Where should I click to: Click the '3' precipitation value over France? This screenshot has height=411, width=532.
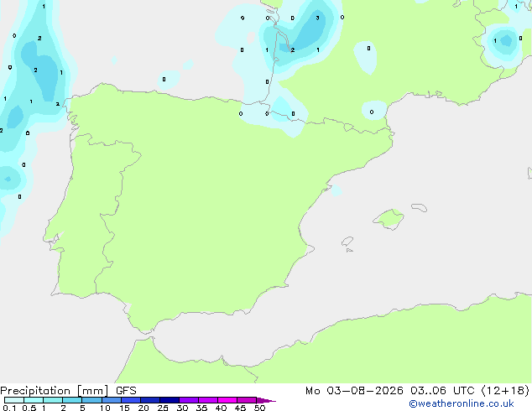tap(317, 18)
